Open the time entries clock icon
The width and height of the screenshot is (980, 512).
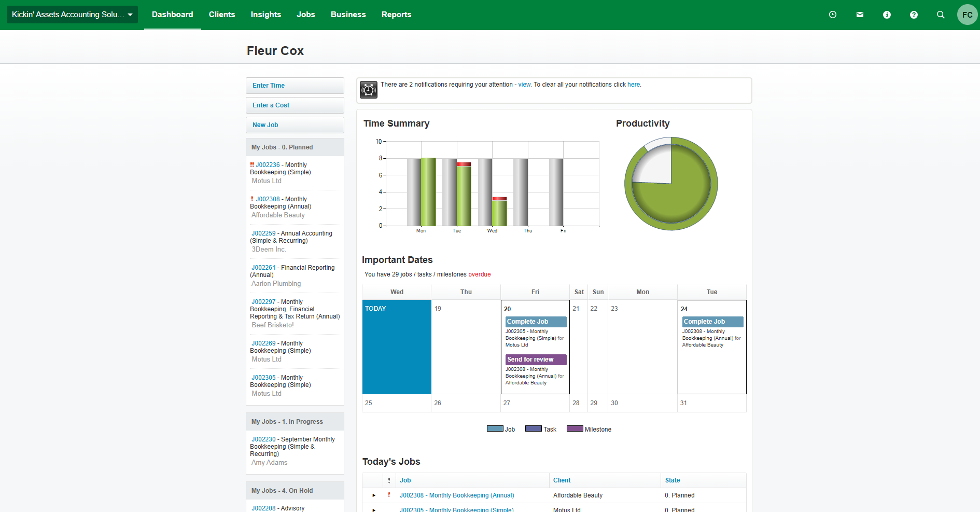click(x=833, y=15)
